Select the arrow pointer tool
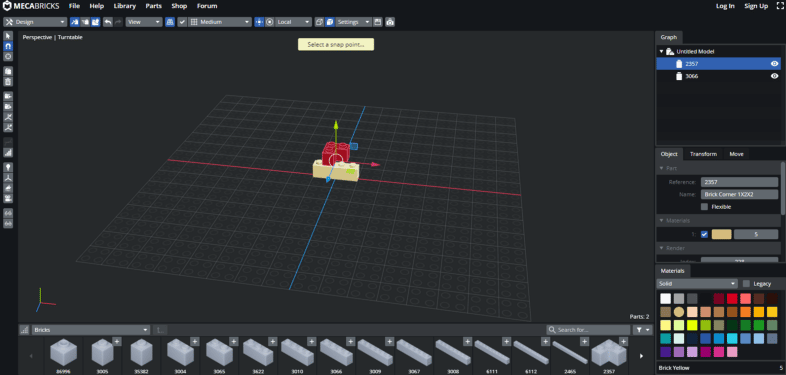The width and height of the screenshot is (786, 375). (x=8, y=36)
